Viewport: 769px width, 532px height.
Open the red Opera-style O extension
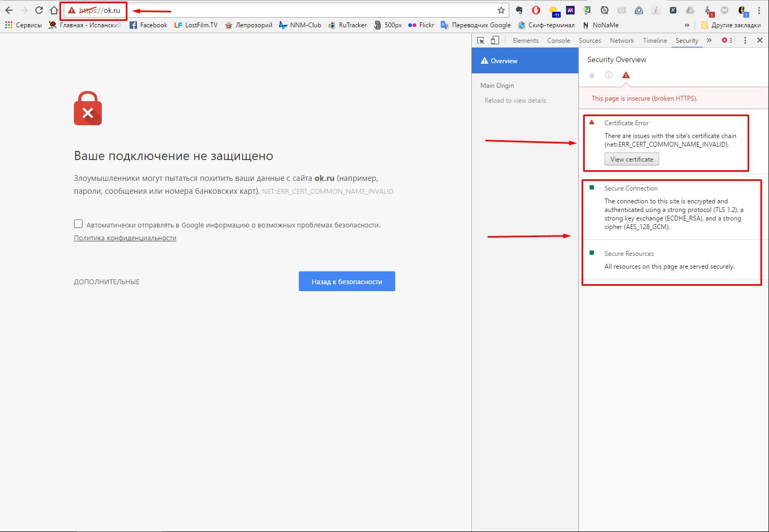[536, 10]
